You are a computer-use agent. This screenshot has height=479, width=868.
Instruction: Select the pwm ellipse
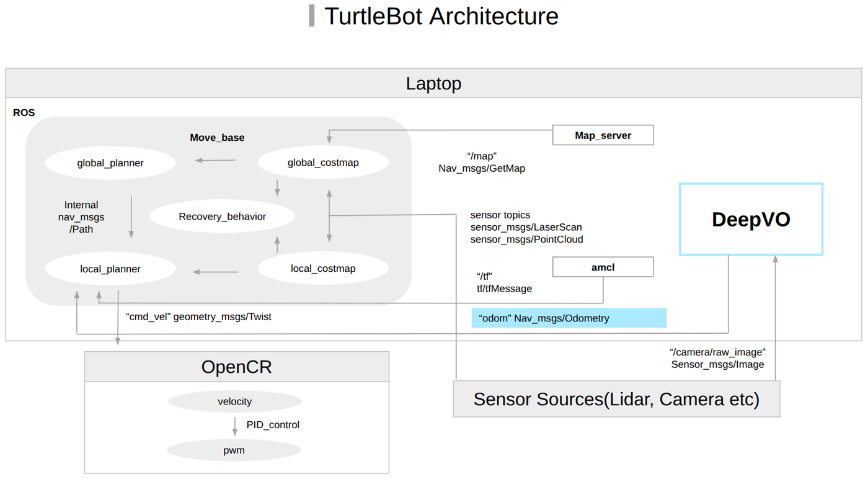pos(234,450)
